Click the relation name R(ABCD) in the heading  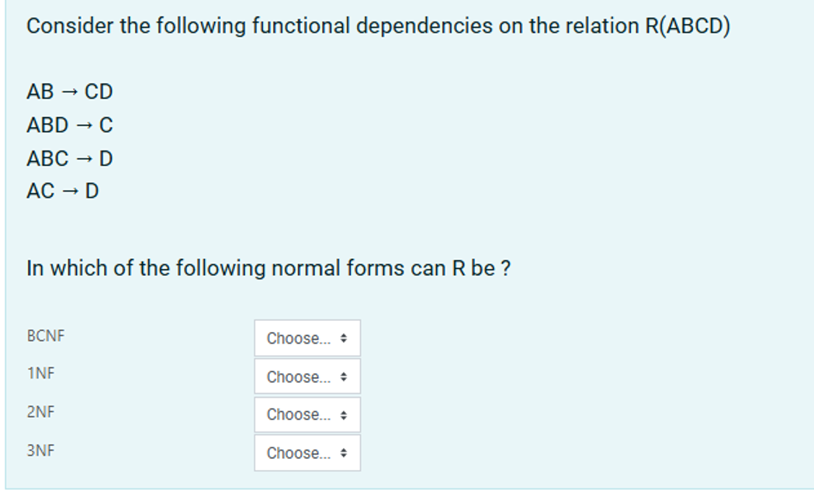click(688, 26)
